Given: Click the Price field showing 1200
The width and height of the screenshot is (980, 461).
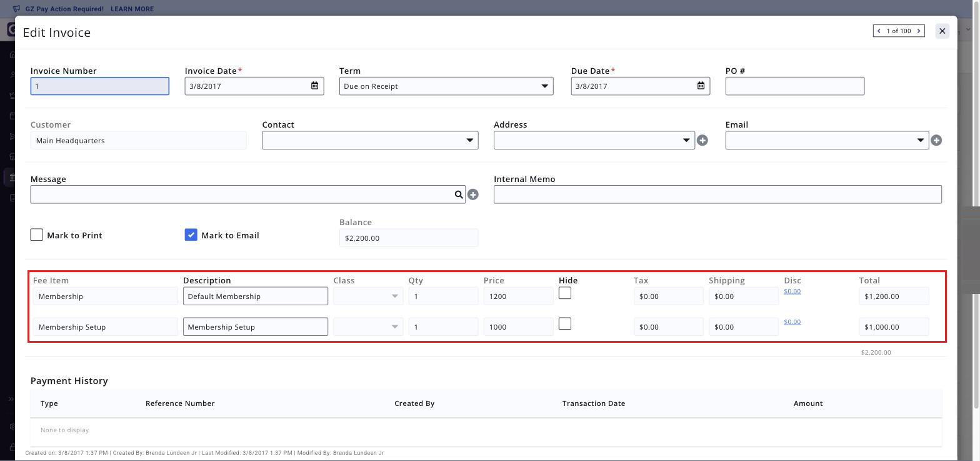Looking at the screenshot, I should [x=518, y=296].
